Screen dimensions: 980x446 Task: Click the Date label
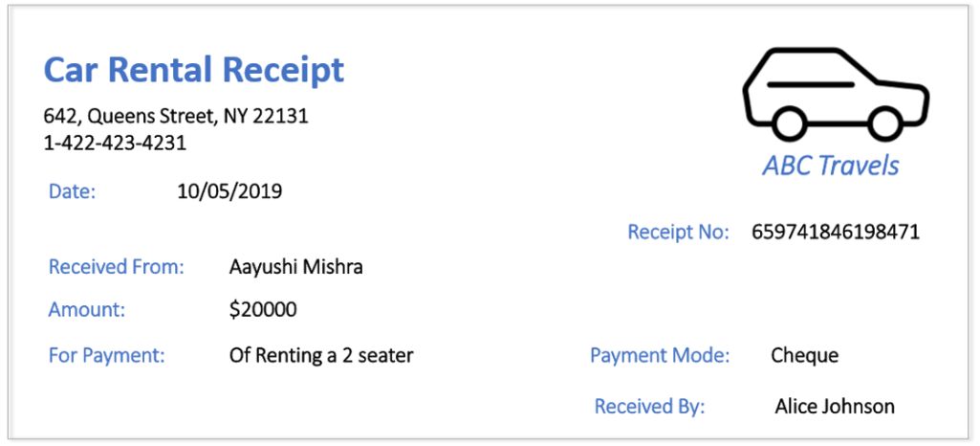coord(73,191)
